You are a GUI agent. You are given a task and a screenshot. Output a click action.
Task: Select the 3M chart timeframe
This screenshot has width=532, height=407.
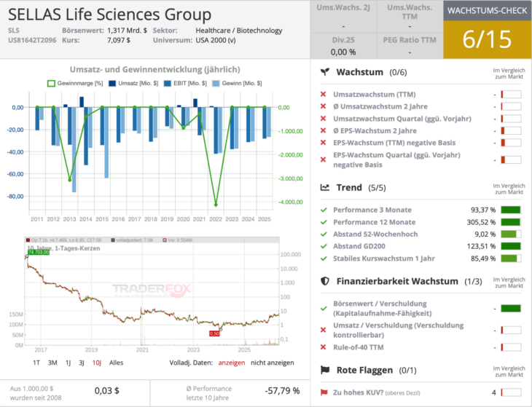(x=52, y=363)
